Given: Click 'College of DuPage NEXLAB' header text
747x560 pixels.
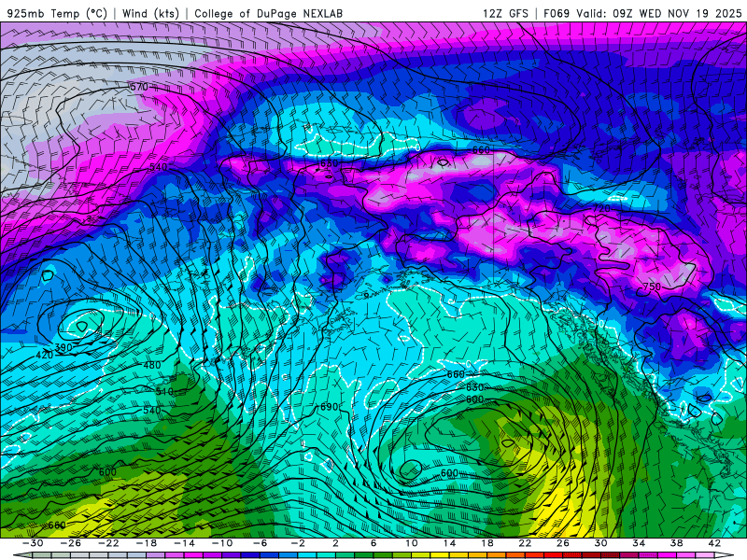Looking at the screenshot, I should [x=268, y=13].
